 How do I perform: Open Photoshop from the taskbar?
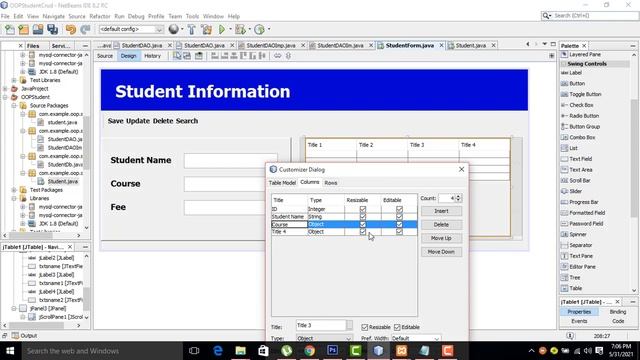332,351
